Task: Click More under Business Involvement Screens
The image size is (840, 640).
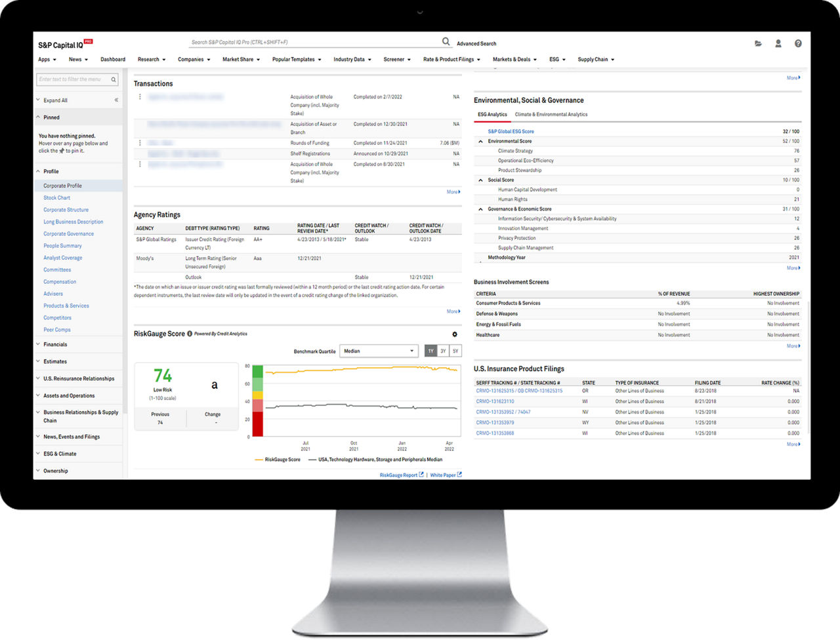Action: pyautogui.click(x=793, y=346)
